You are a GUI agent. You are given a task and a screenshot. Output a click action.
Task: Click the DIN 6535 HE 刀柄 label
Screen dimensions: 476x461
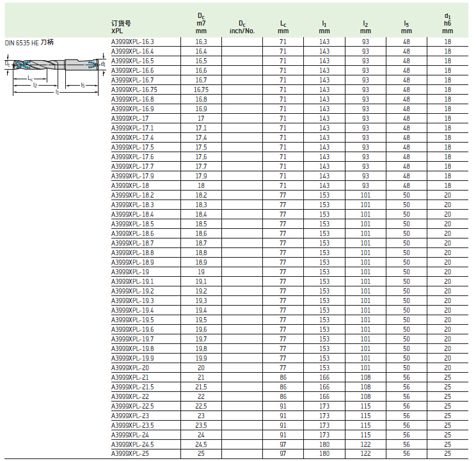point(29,42)
